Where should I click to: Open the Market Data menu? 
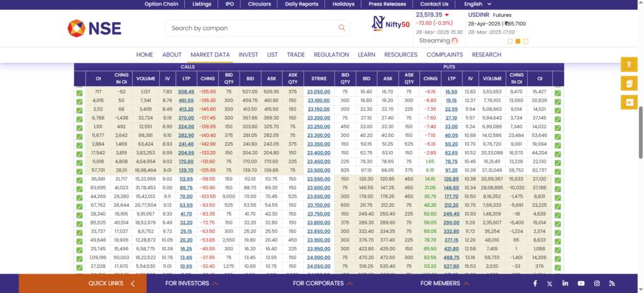coord(210,55)
